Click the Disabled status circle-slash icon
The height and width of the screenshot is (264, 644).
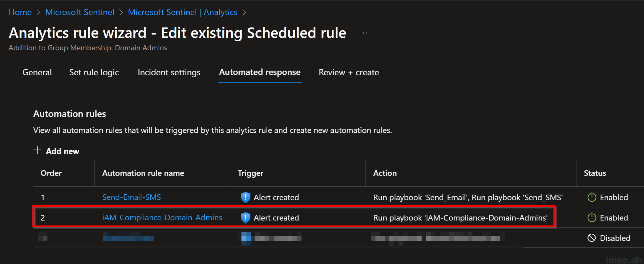(x=592, y=238)
